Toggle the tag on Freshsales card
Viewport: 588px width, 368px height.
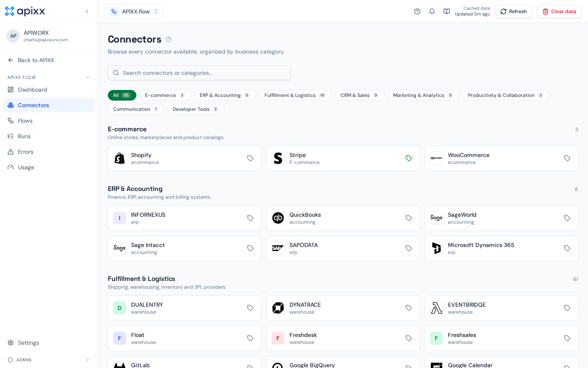pos(567,338)
